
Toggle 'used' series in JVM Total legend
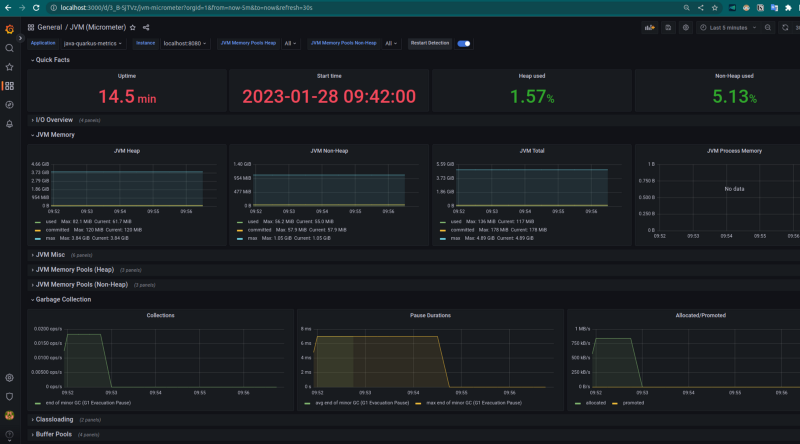coord(456,221)
